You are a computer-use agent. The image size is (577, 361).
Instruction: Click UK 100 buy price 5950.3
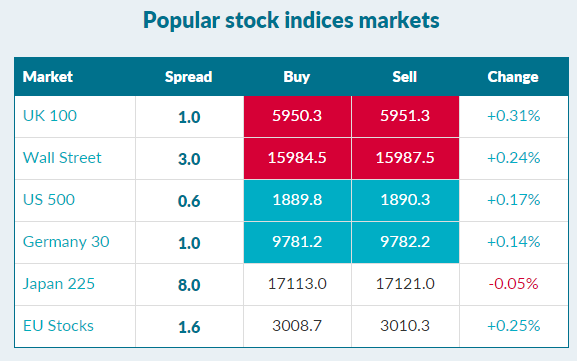click(x=297, y=117)
